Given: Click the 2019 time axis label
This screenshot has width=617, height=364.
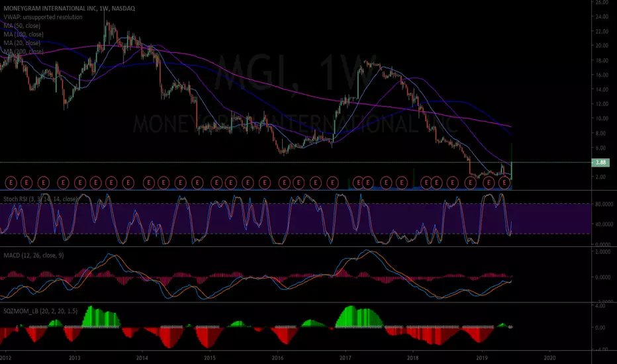Looking at the screenshot, I should tap(482, 357).
